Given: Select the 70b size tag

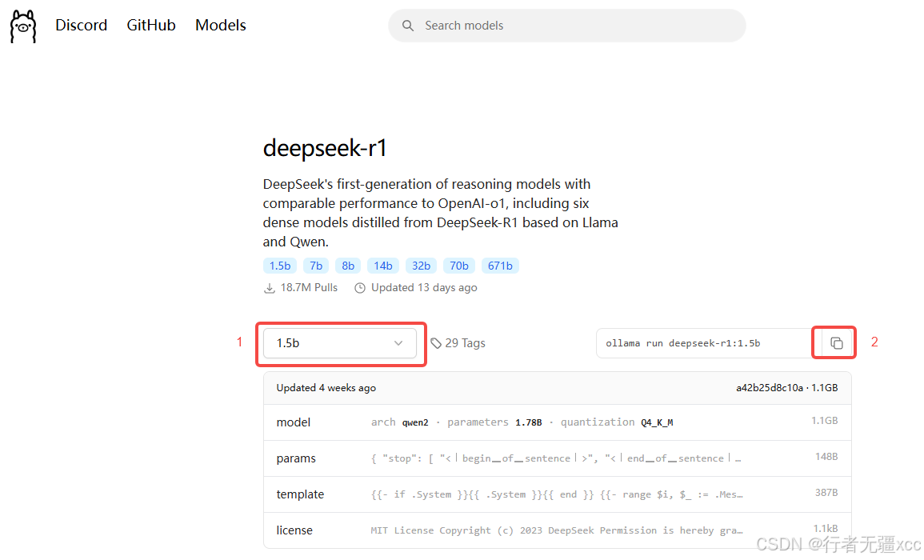Looking at the screenshot, I should (459, 266).
